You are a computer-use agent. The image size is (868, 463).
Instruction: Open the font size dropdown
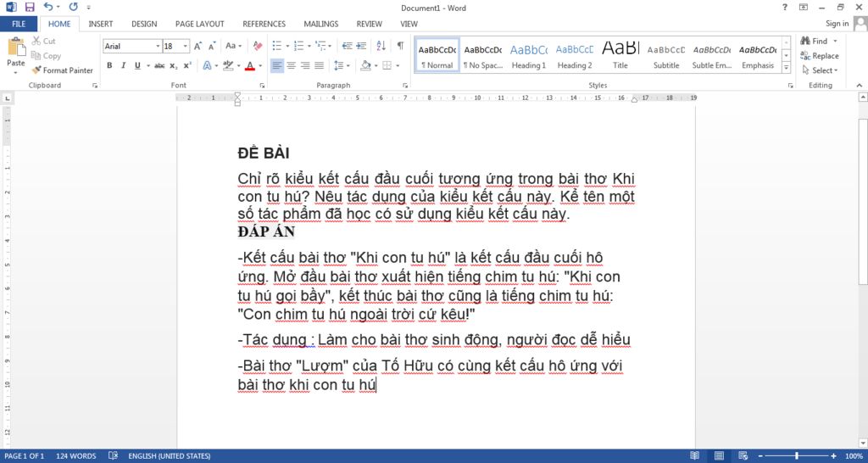(186, 47)
